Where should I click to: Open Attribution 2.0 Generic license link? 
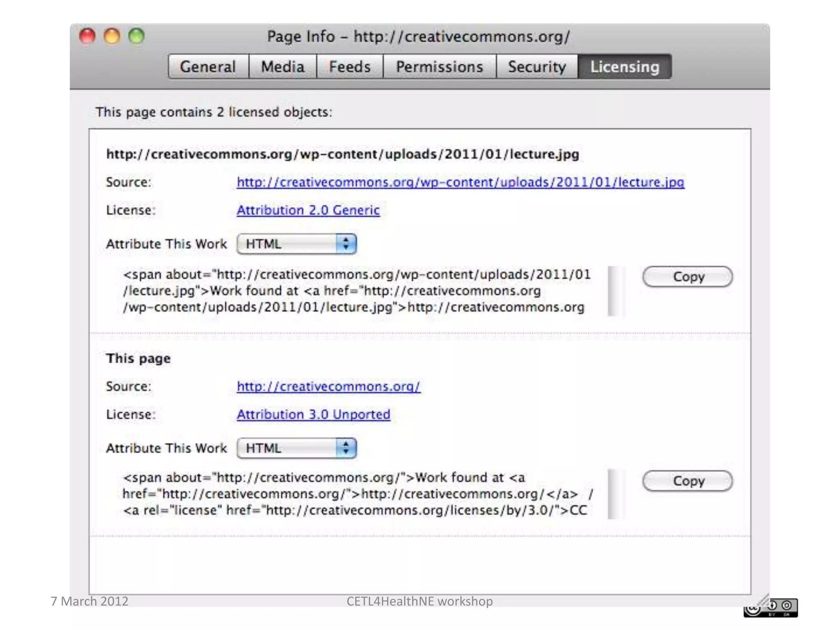coord(308,210)
